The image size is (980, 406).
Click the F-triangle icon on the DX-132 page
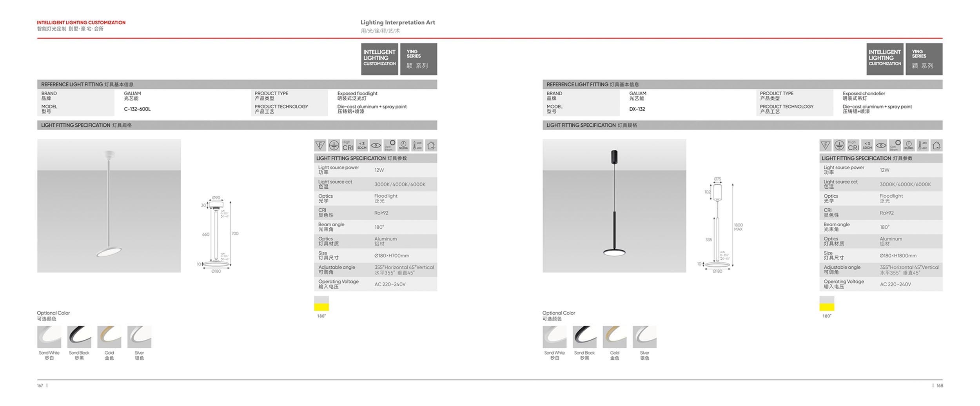[x=826, y=145]
